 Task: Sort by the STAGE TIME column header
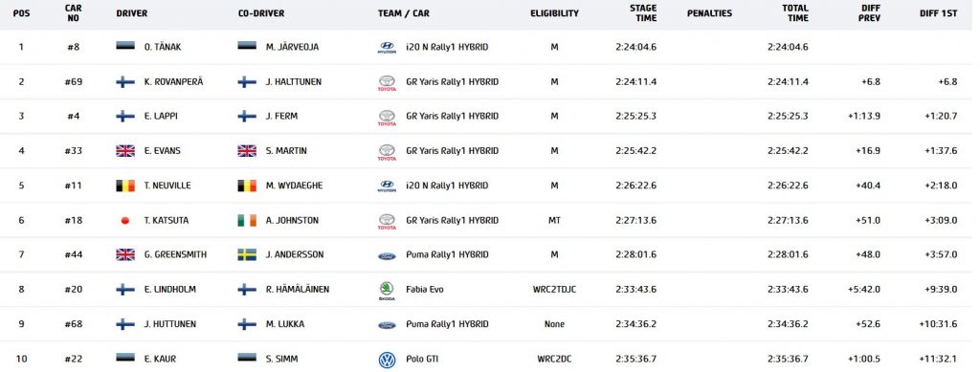pos(643,13)
